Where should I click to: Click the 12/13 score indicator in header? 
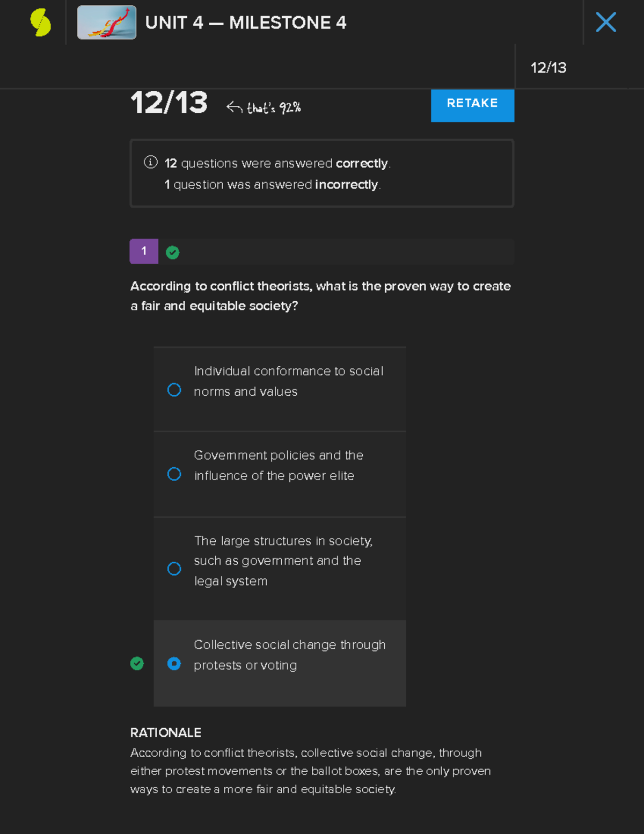(547, 68)
